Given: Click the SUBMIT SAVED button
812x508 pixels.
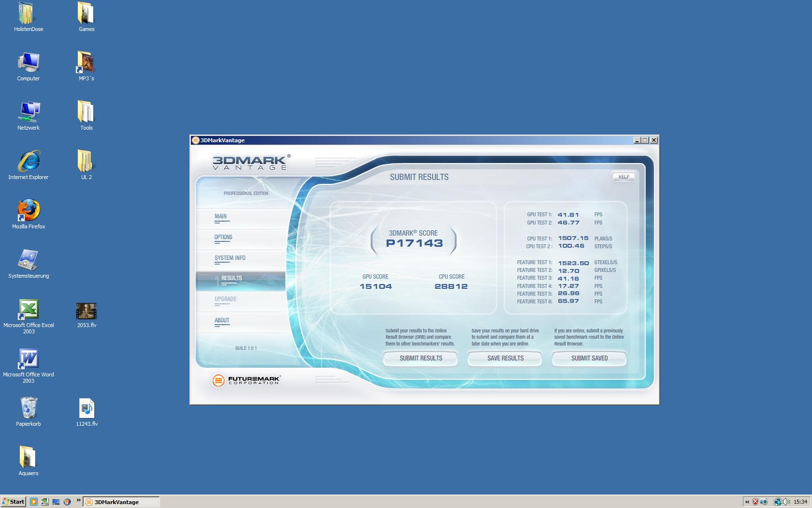Looking at the screenshot, I should pyautogui.click(x=589, y=359).
